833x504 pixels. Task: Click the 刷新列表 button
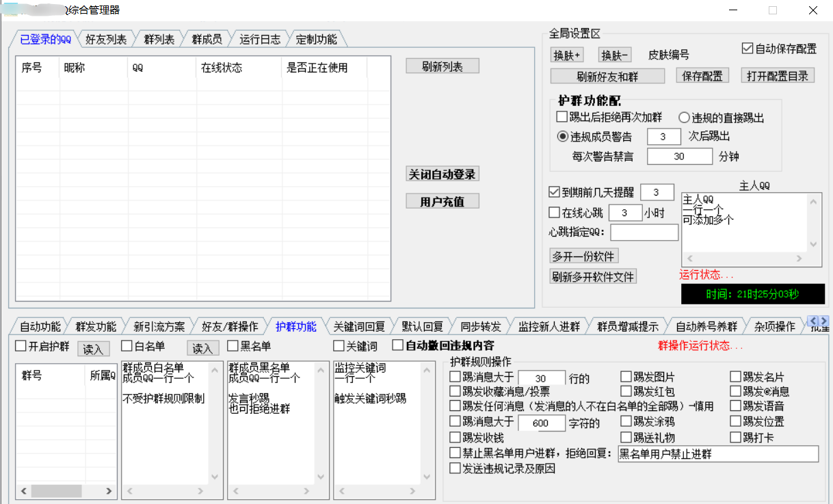tap(442, 66)
